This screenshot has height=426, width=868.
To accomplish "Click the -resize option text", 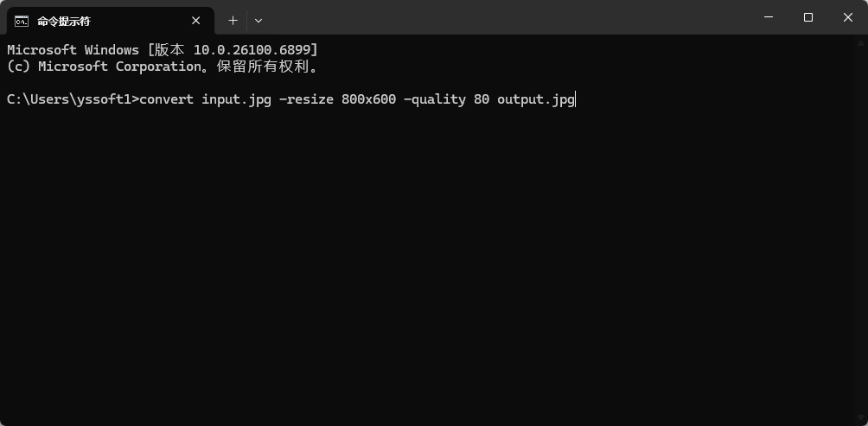I will 306,99.
